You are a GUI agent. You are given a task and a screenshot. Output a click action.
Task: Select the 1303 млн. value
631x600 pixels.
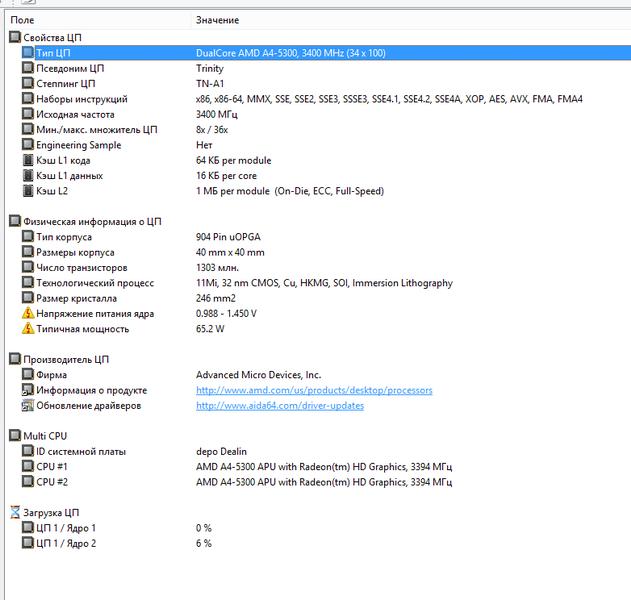click(217, 268)
